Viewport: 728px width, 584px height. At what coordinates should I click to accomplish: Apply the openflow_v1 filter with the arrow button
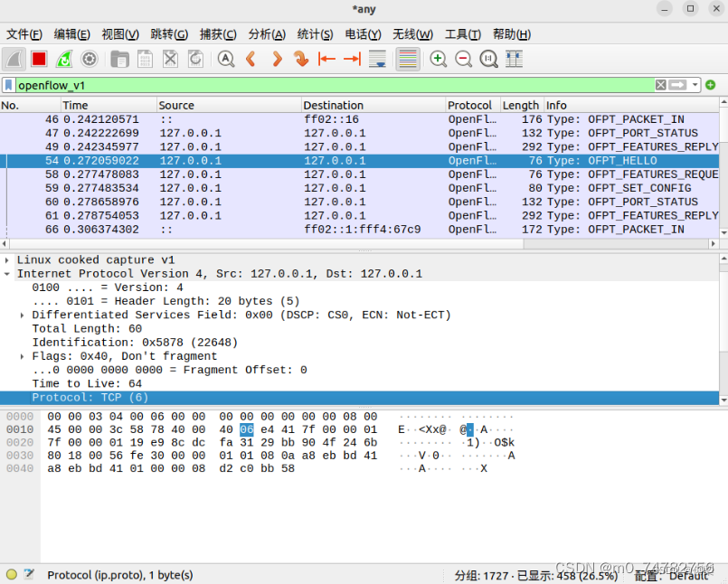[677, 84]
